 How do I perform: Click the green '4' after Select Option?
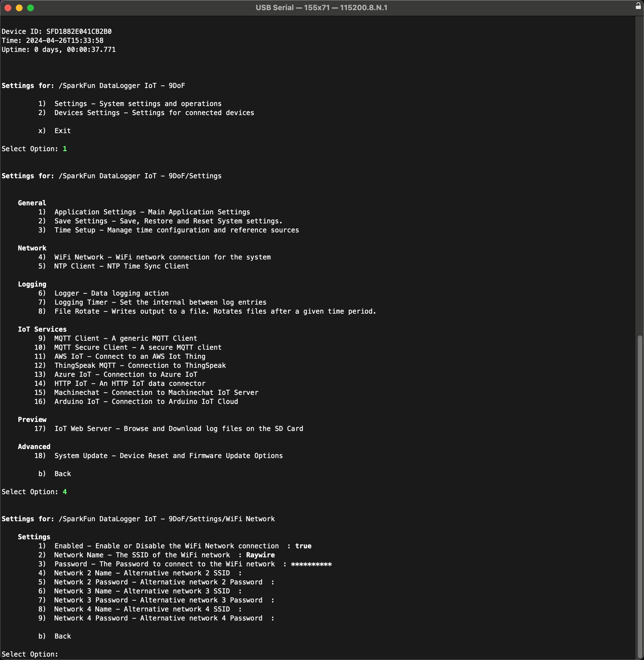point(65,492)
